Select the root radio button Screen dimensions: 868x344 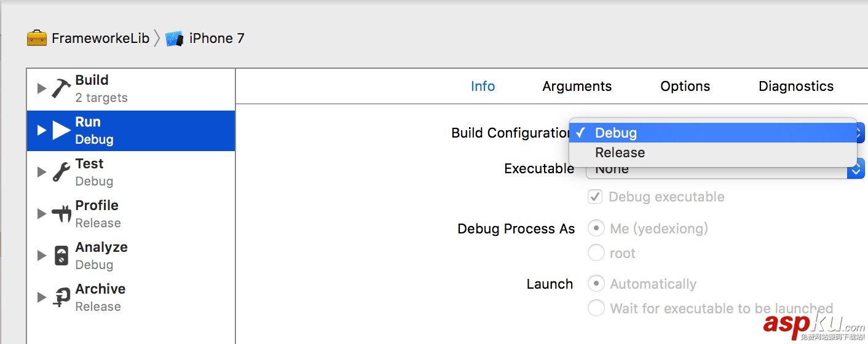coord(596,252)
